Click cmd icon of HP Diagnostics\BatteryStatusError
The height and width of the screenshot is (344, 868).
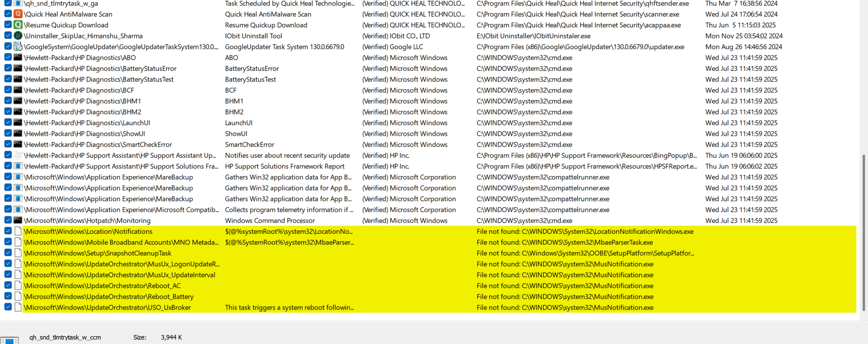click(x=18, y=68)
